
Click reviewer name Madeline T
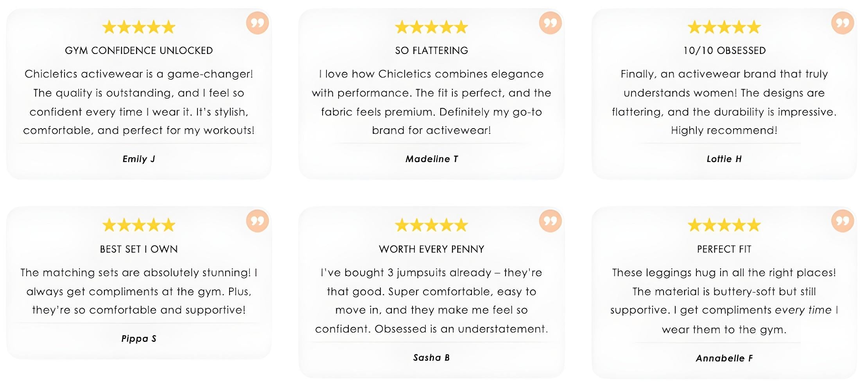[x=432, y=159]
